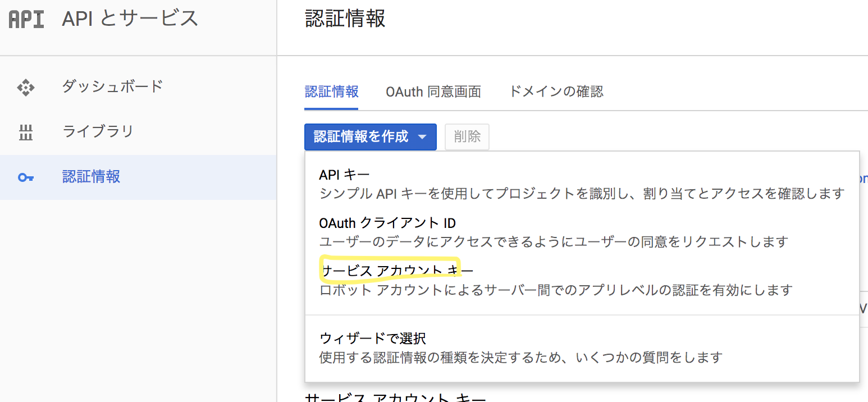Switch to the 認証情報 tab
This screenshot has width=868, height=402.
(x=331, y=92)
